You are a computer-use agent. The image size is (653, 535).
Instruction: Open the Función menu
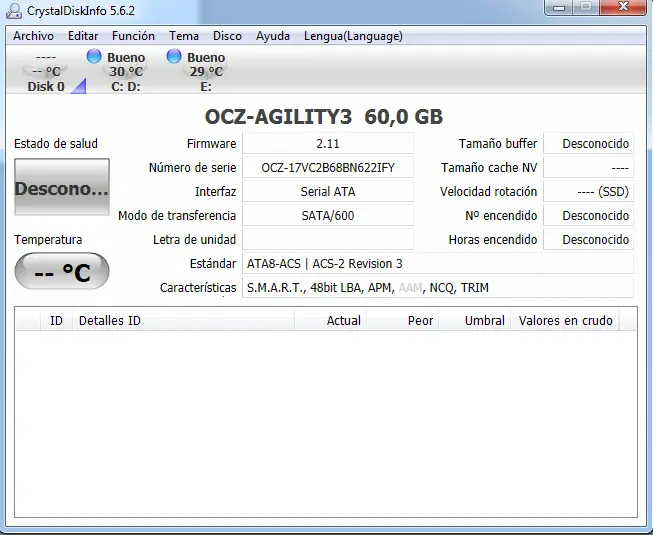click(x=133, y=36)
